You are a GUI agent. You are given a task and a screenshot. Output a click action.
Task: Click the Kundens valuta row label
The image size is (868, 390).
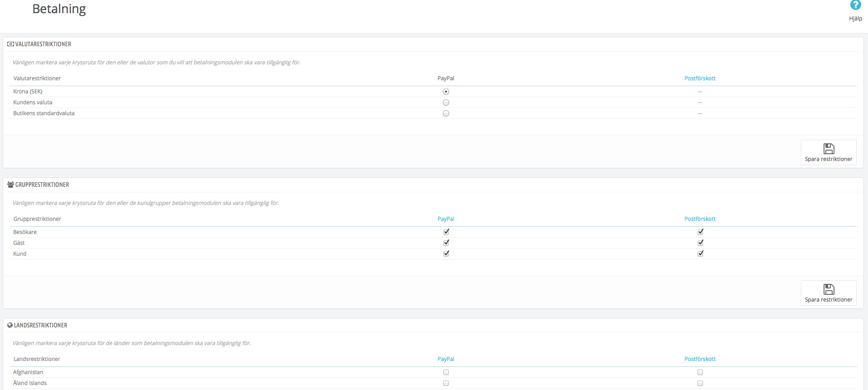click(33, 102)
